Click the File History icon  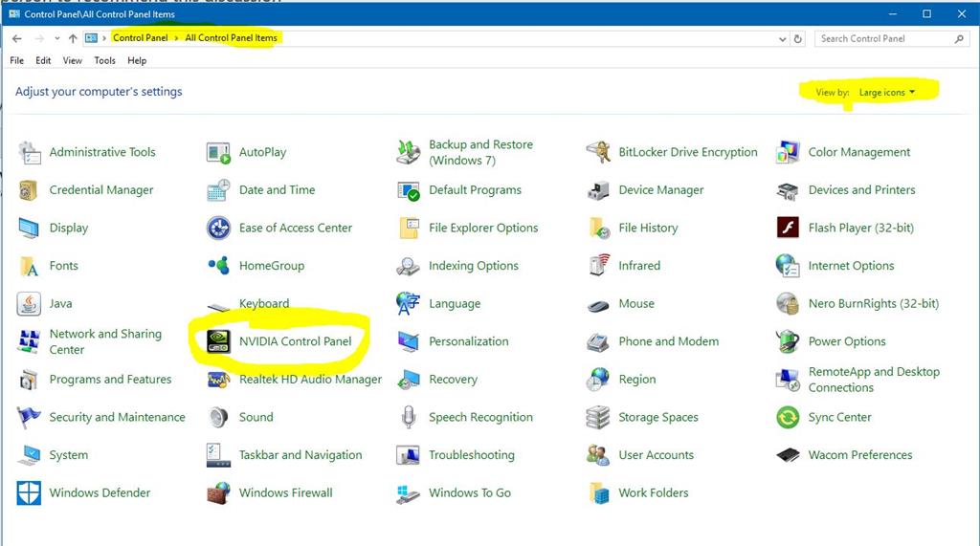(598, 228)
